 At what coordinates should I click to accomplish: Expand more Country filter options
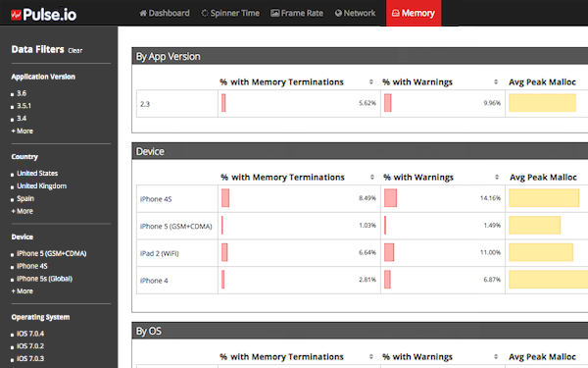pos(23,211)
